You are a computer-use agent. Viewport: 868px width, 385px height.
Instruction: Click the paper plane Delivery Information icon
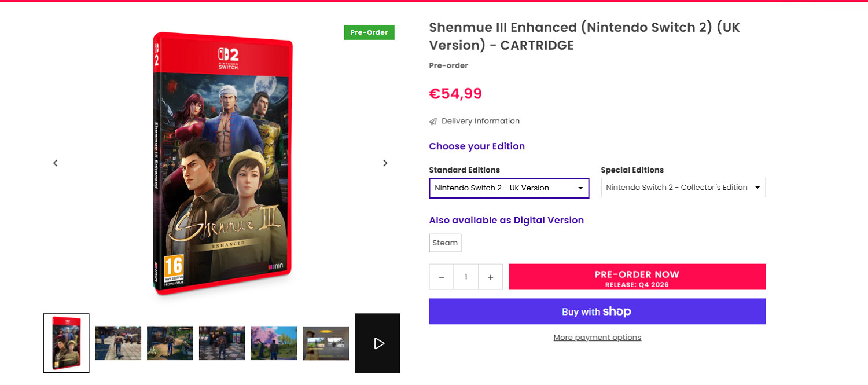click(x=433, y=122)
